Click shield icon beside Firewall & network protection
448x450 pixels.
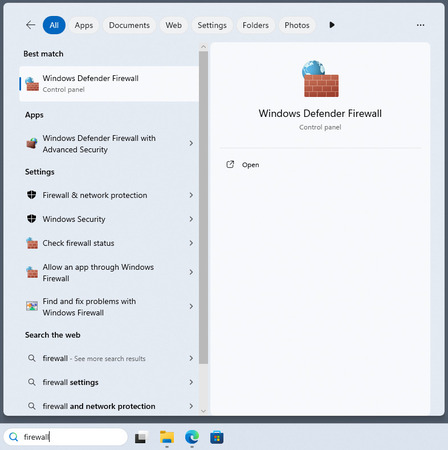[x=32, y=195]
